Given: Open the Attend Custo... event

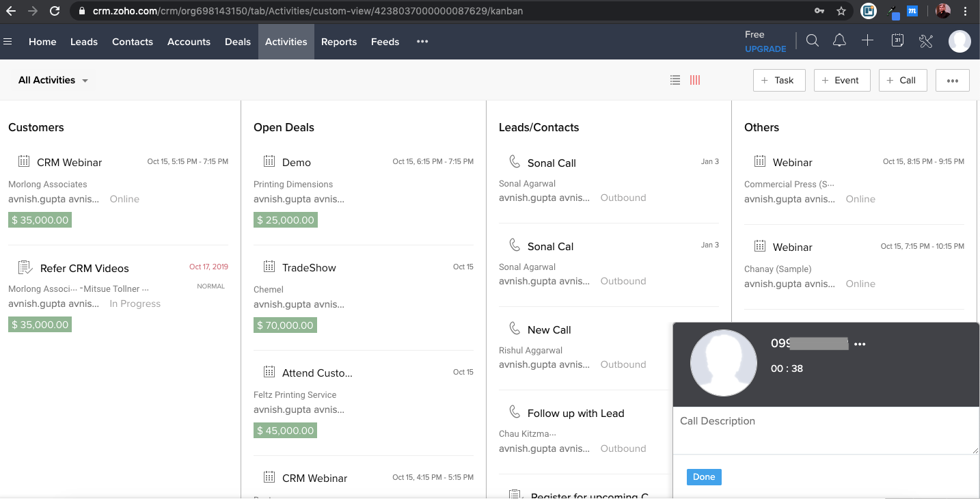Looking at the screenshot, I should [317, 373].
